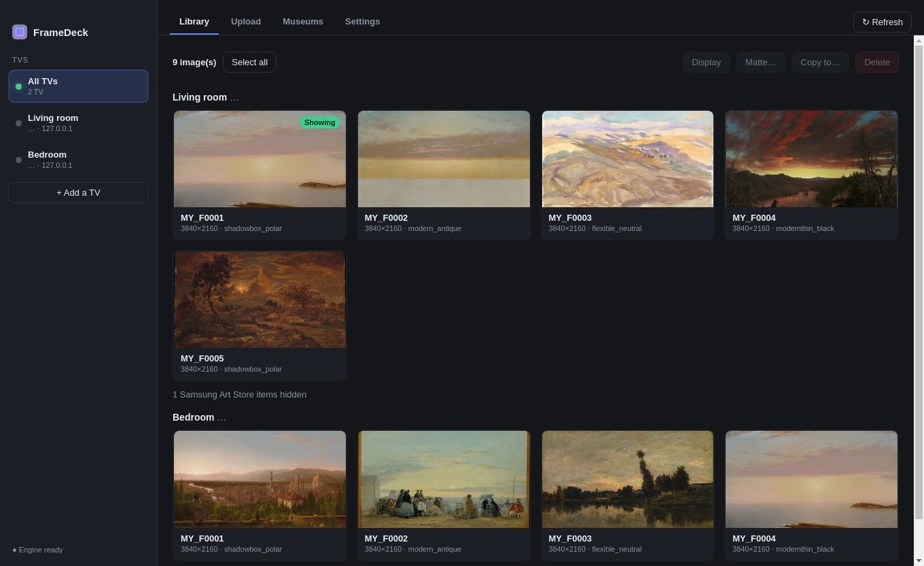Screen dimensions: 924x566
Task: Click "1 Samsung Art Store items hidden" text
Action: point(239,394)
